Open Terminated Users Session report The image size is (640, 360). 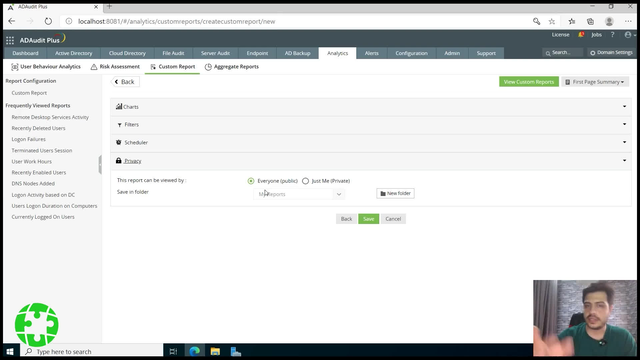42,151
